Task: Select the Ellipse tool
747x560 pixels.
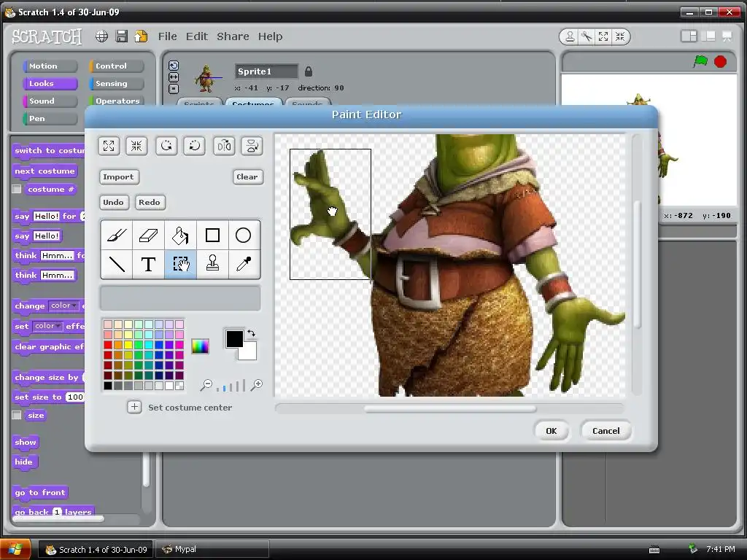Action: pyautogui.click(x=244, y=236)
